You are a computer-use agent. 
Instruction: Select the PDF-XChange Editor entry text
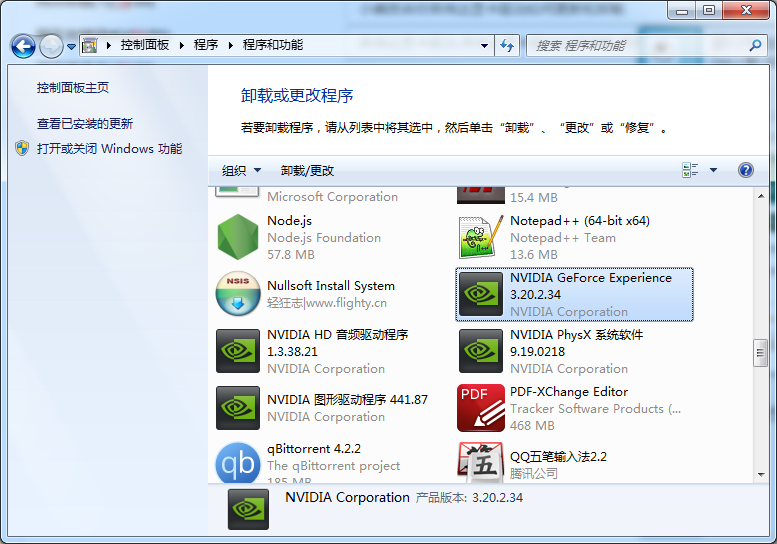[569, 392]
